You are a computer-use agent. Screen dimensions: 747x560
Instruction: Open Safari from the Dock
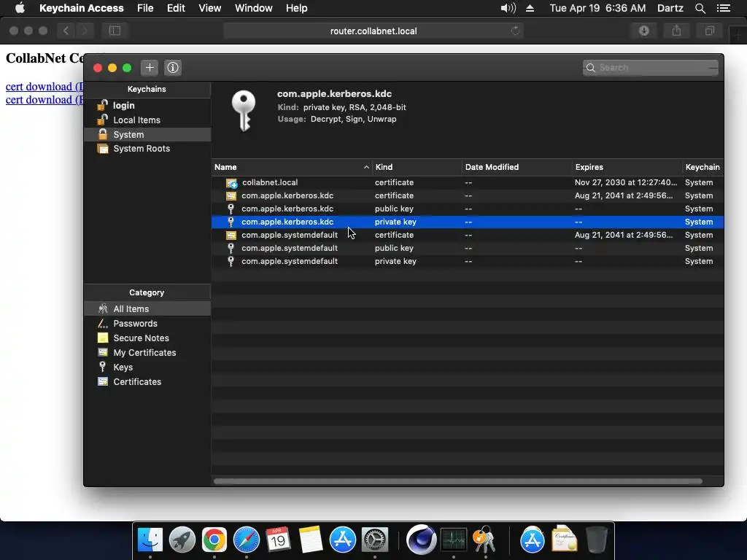point(247,540)
